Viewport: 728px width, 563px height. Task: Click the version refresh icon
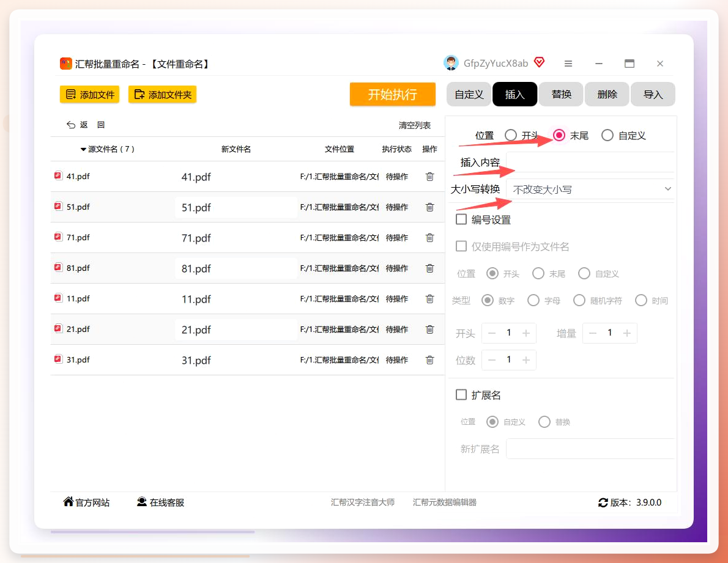(x=603, y=502)
